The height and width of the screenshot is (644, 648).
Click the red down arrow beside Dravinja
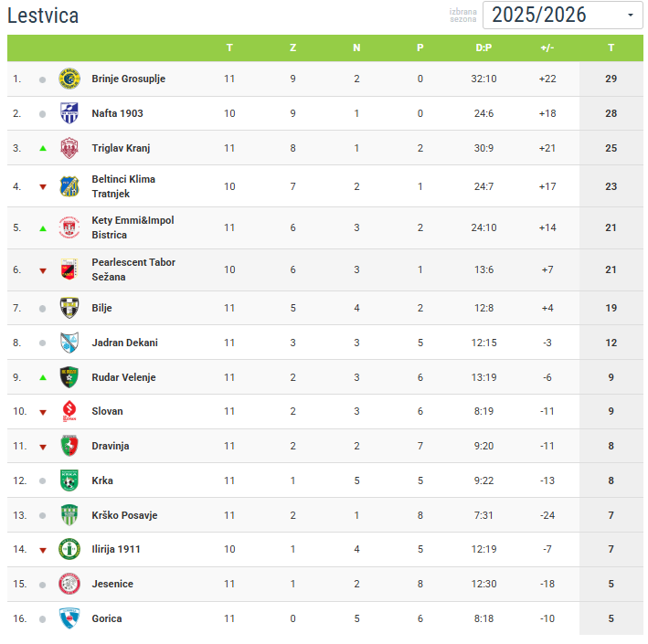click(x=42, y=447)
